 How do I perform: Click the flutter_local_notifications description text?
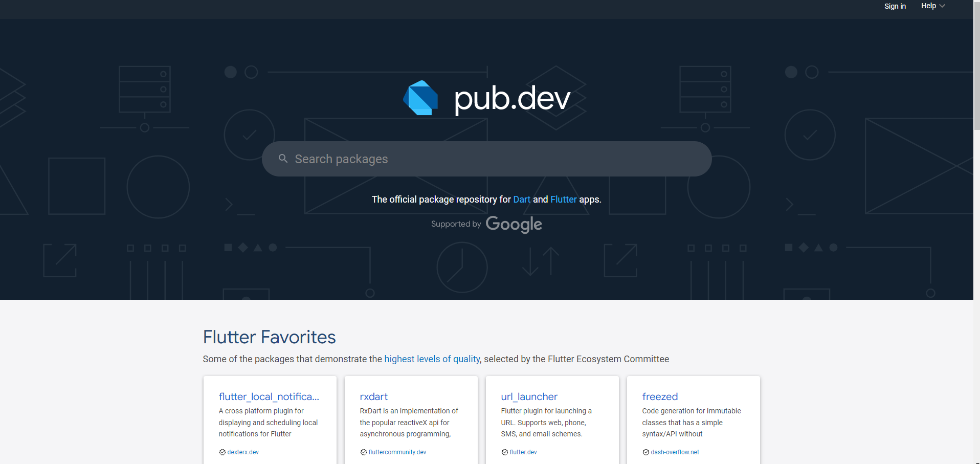(x=268, y=423)
